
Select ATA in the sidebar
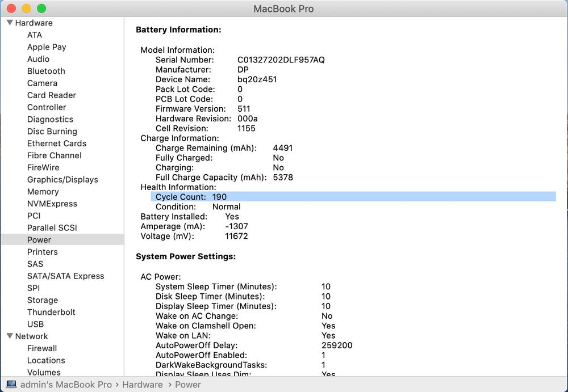[35, 35]
